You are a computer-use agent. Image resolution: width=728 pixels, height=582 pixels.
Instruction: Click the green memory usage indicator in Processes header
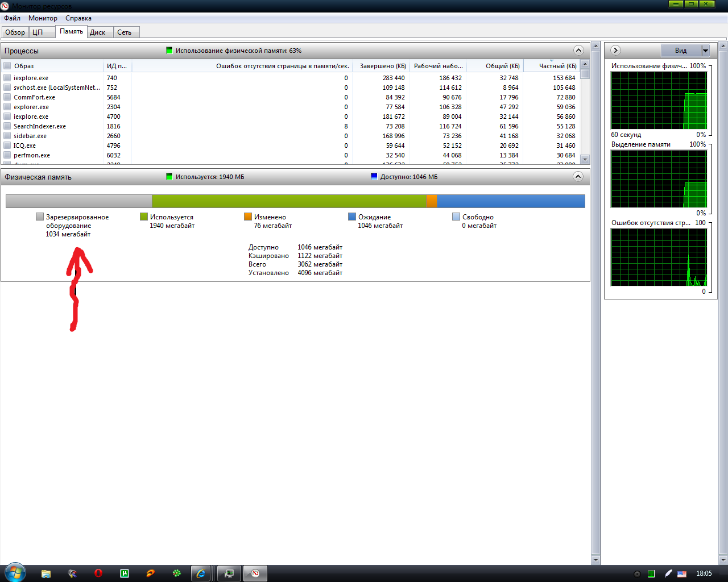point(169,51)
